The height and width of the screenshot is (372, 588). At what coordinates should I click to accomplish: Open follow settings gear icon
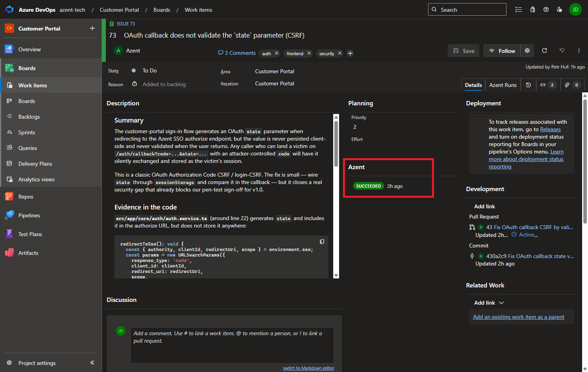tap(527, 51)
